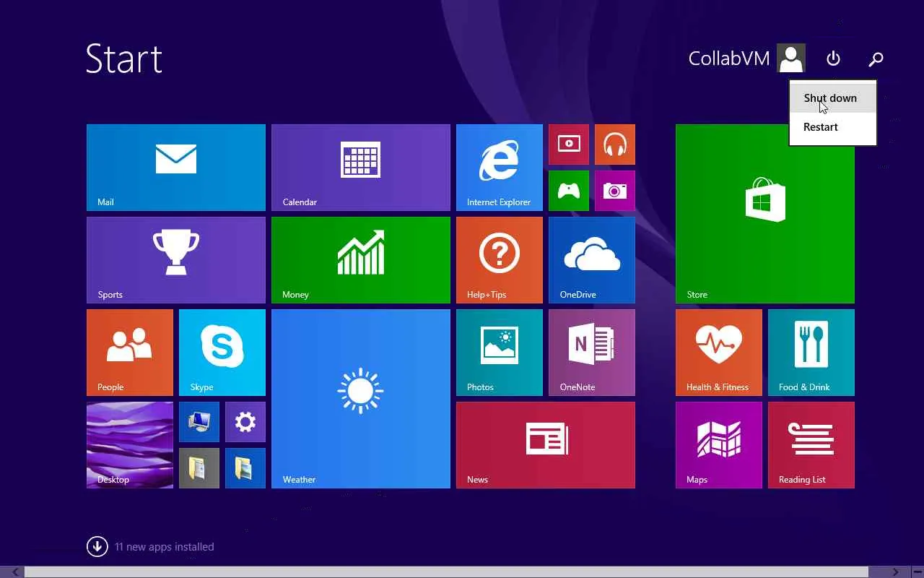Open the Desktop tile
This screenshot has height=578, width=924.
coord(130,445)
